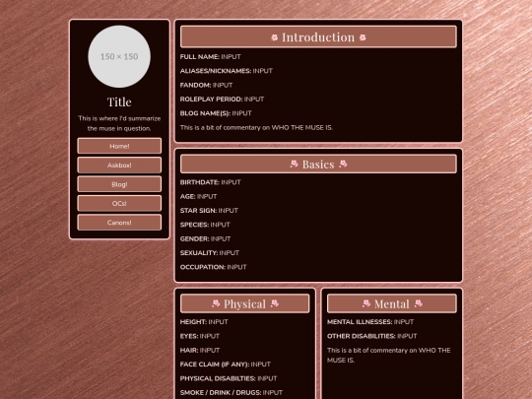The image size is (532, 399).
Task: Click the flower icon right of Introduction
Action: point(363,37)
